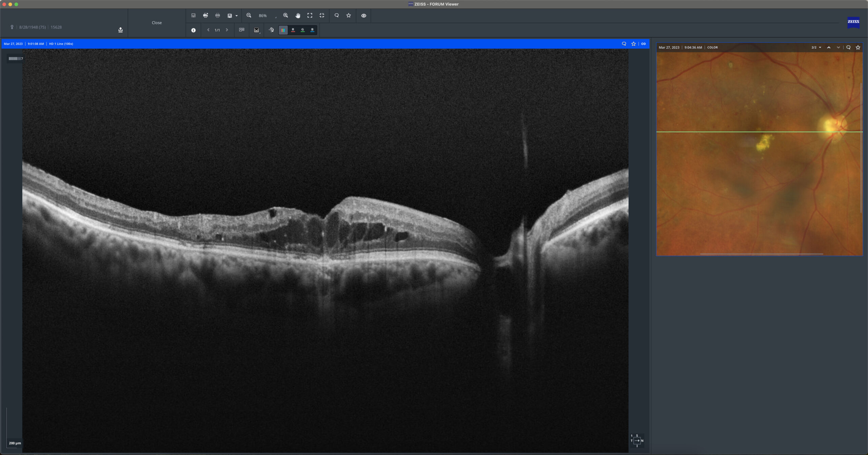Click the save icon in the top toolbar

click(193, 16)
